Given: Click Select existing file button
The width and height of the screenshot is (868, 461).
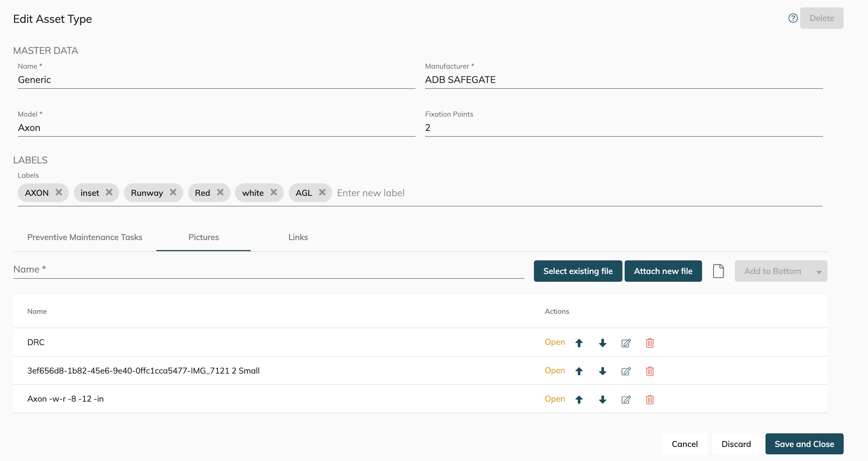Looking at the screenshot, I should point(578,271).
